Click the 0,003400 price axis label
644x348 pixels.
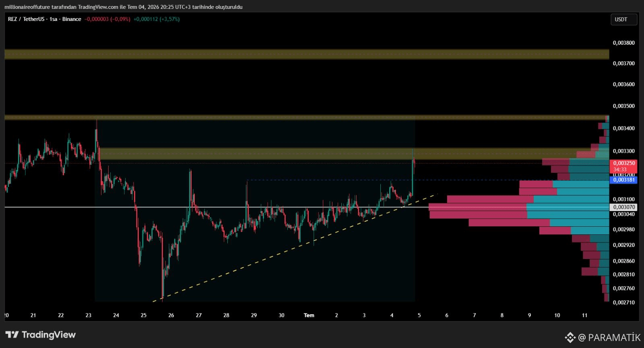[x=623, y=128]
